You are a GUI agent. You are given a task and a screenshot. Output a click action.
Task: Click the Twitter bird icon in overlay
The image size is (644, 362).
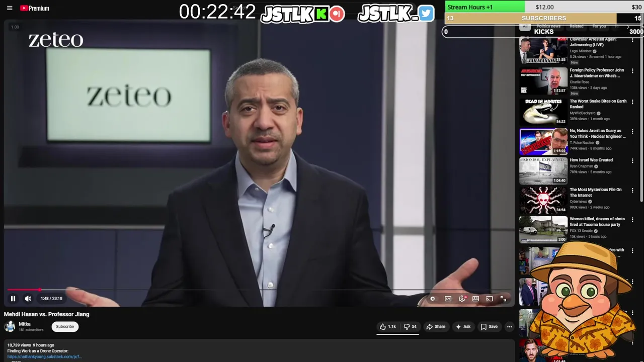pyautogui.click(x=426, y=14)
